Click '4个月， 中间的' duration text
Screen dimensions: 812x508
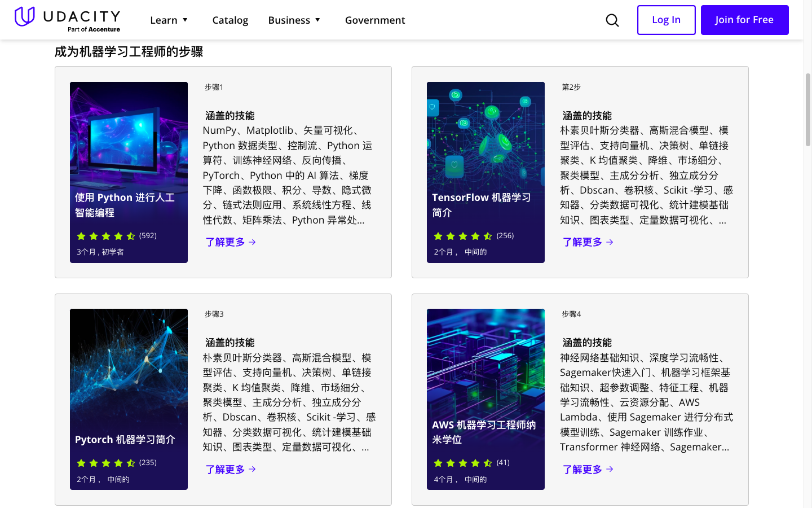(460, 479)
